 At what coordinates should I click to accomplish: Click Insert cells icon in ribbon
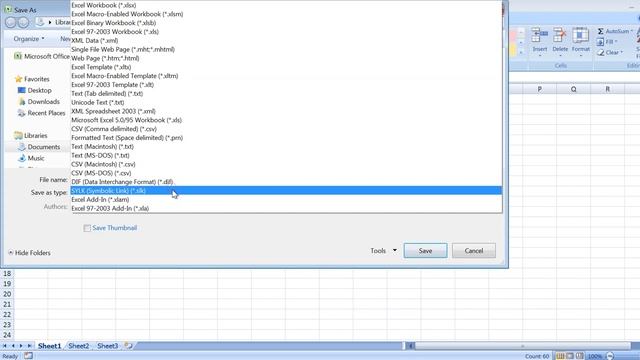coord(540,36)
